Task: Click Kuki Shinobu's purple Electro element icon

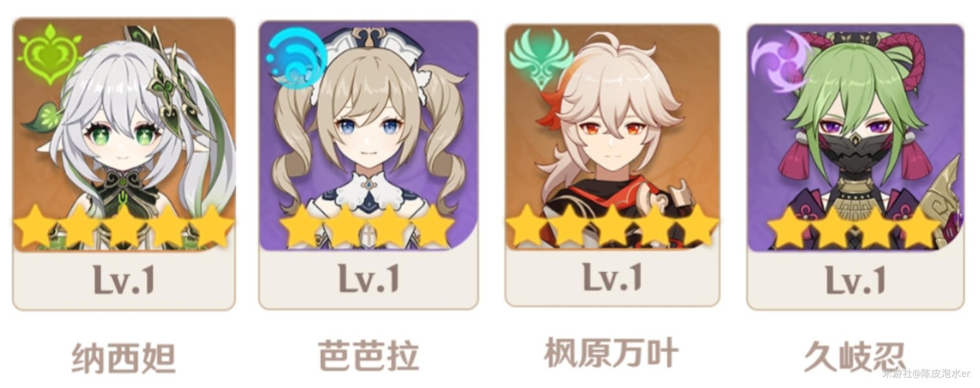Action: pyautogui.click(x=781, y=59)
